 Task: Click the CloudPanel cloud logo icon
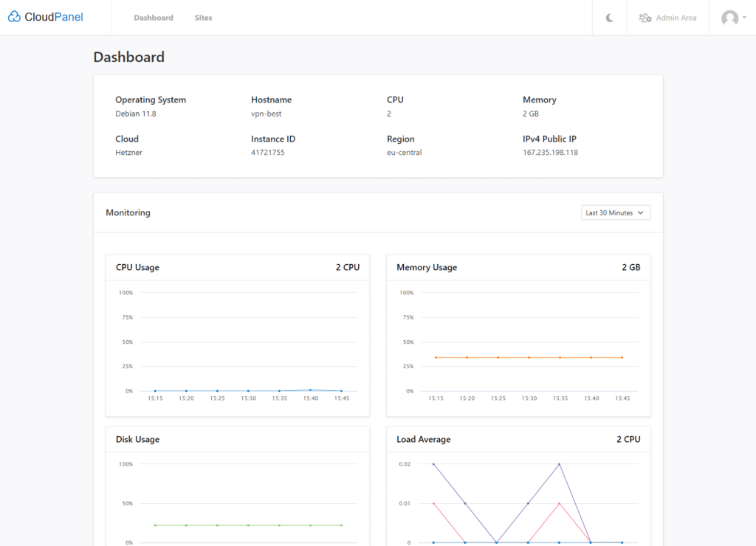(x=13, y=16)
